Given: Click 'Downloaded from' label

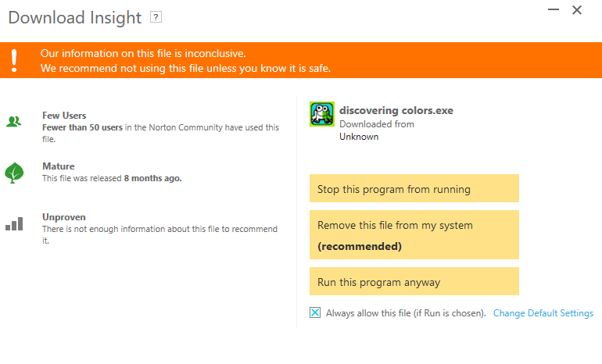Looking at the screenshot, I should (x=377, y=124).
